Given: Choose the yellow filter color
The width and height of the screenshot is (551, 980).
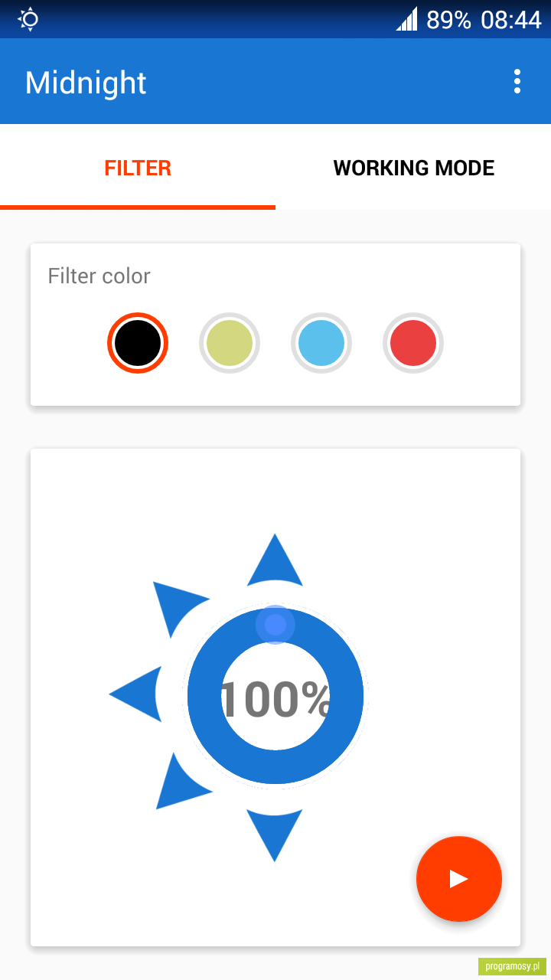Looking at the screenshot, I should point(230,343).
